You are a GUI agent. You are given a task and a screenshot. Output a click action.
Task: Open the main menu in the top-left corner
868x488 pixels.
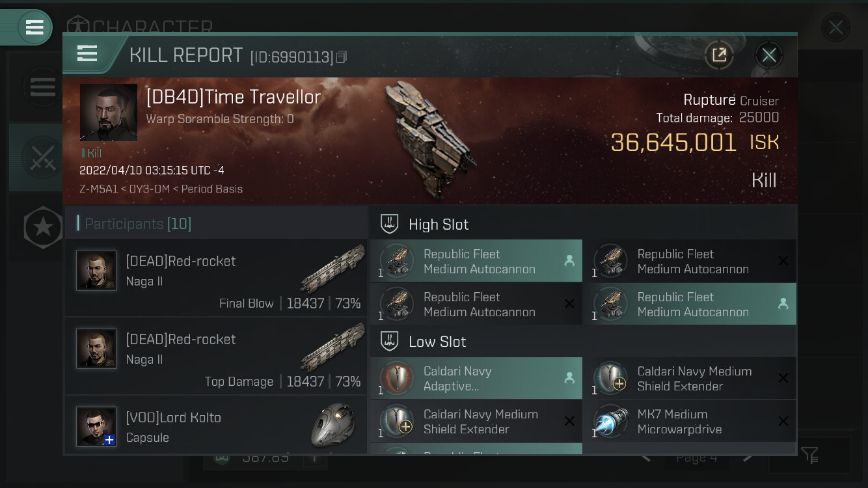pos(34,27)
